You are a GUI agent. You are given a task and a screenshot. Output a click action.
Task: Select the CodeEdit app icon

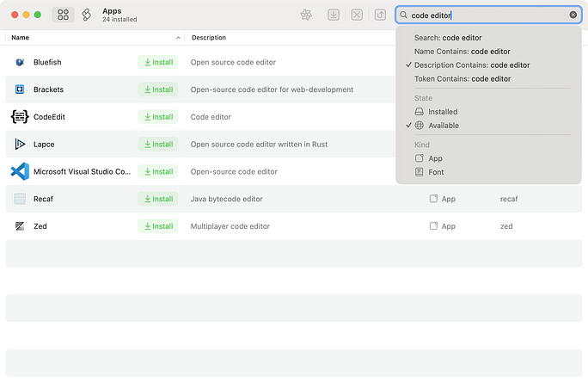tap(20, 117)
